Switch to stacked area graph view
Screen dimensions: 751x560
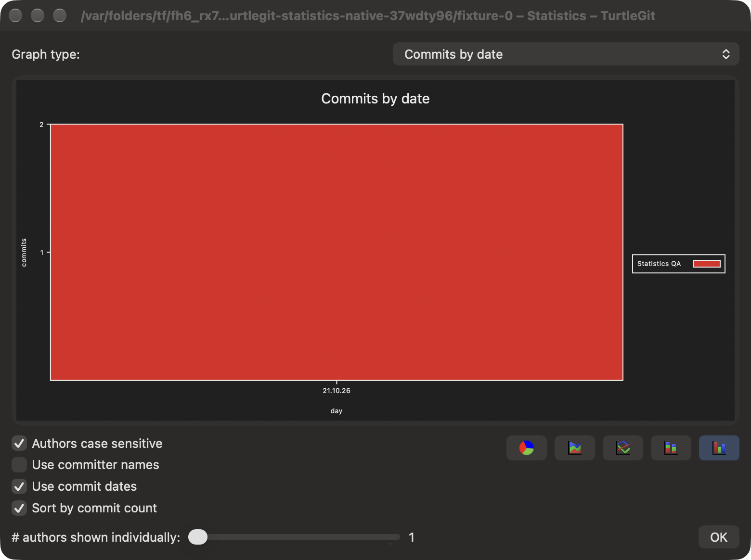[574, 448]
